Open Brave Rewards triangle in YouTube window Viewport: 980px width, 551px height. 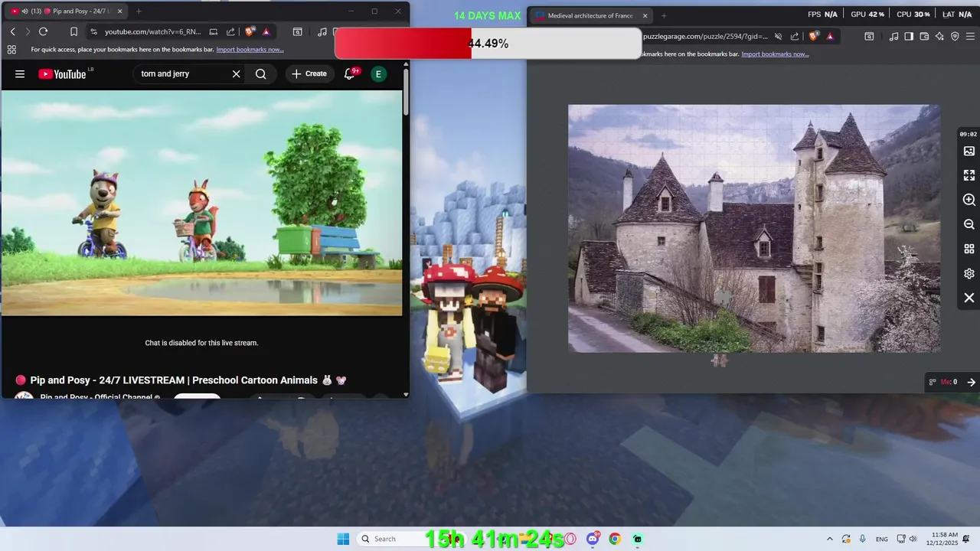pyautogui.click(x=266, y=31)
